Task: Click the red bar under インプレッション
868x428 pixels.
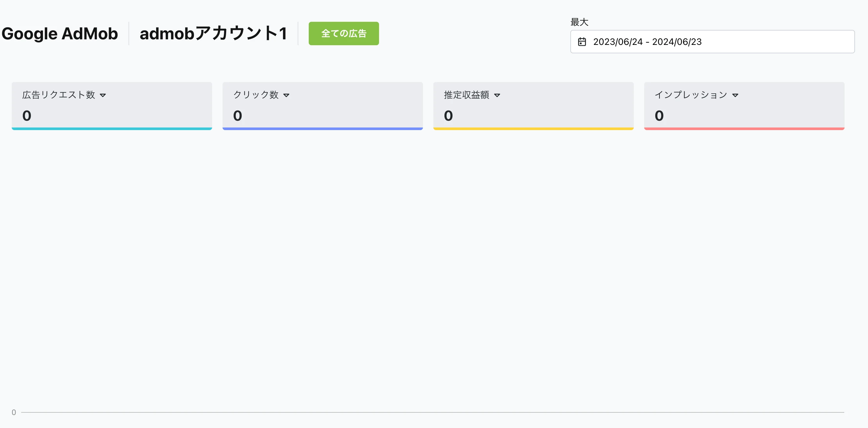Action: tap(744, 129)
